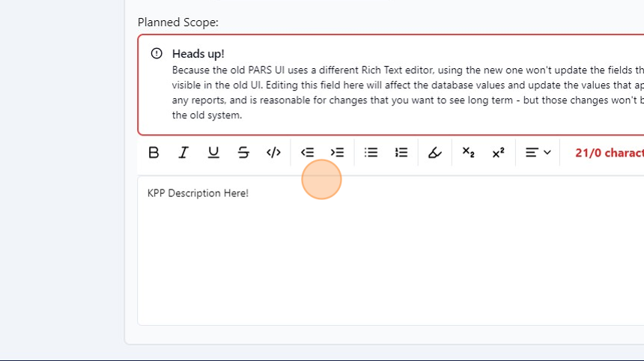This screenshot has width=644, height=361.
Task: Toggle bold formatting in the editor toolbar
Action: [x=154, y=153]
